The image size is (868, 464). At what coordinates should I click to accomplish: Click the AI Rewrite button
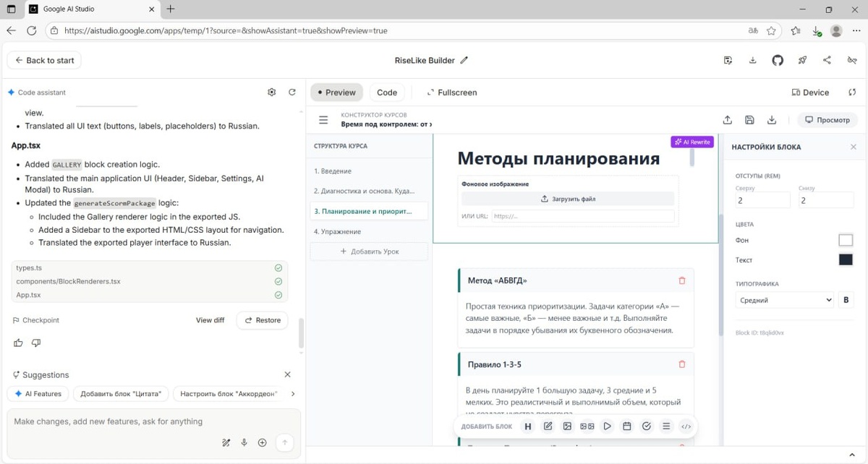(x=692, y=142)
